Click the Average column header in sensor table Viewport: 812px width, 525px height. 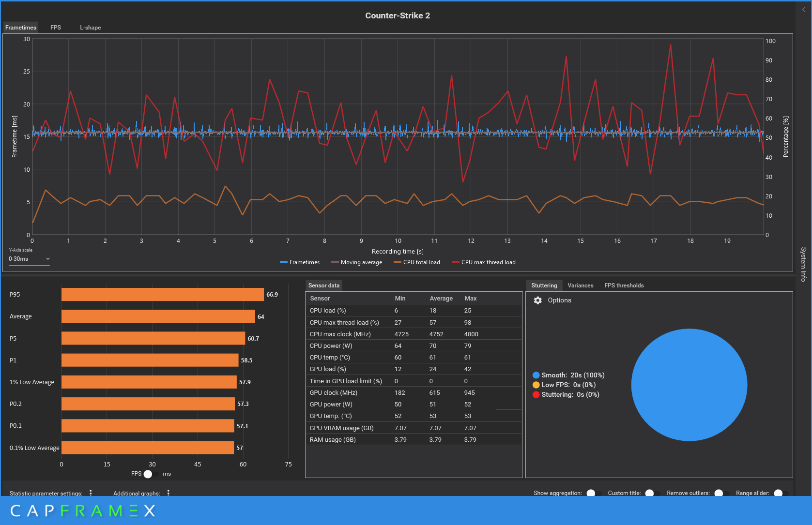[441, 299]
